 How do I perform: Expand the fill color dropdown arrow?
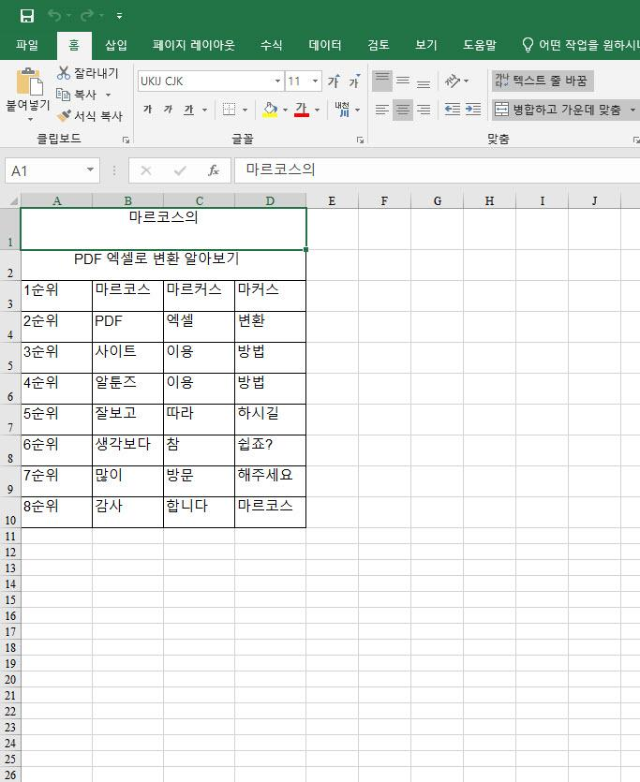(285, 110)
